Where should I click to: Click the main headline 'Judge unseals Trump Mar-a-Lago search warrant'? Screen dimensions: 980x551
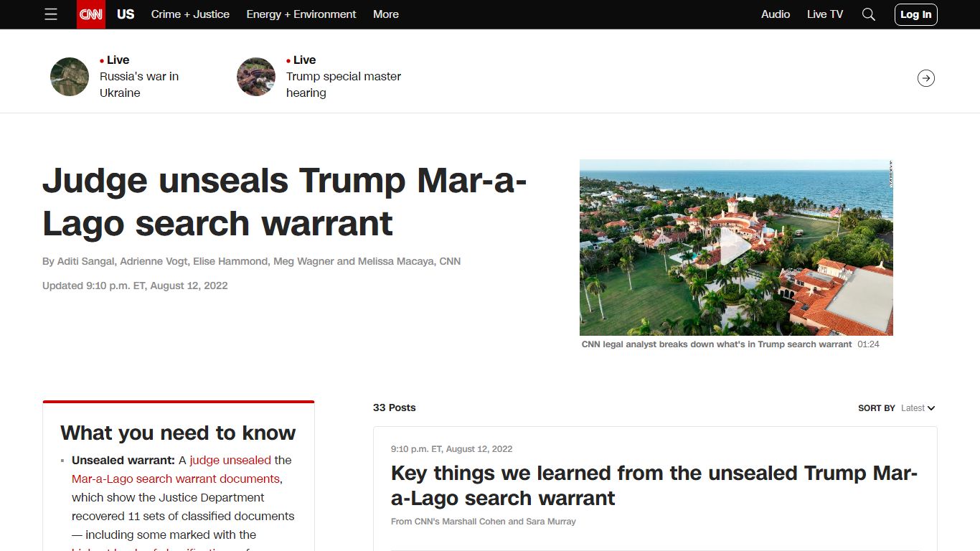[x=285, y=202]
